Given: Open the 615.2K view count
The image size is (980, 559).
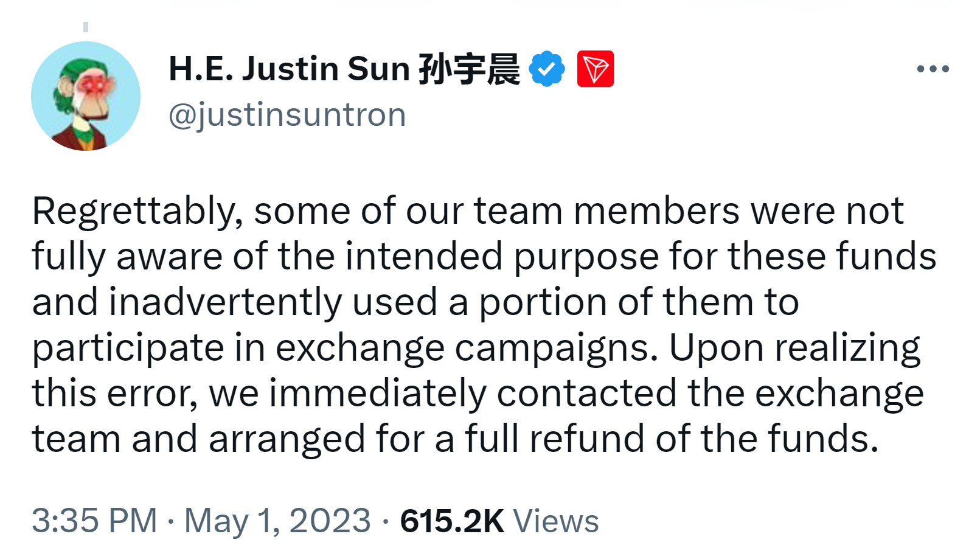Looking at the screenshot, I should 452,521.
